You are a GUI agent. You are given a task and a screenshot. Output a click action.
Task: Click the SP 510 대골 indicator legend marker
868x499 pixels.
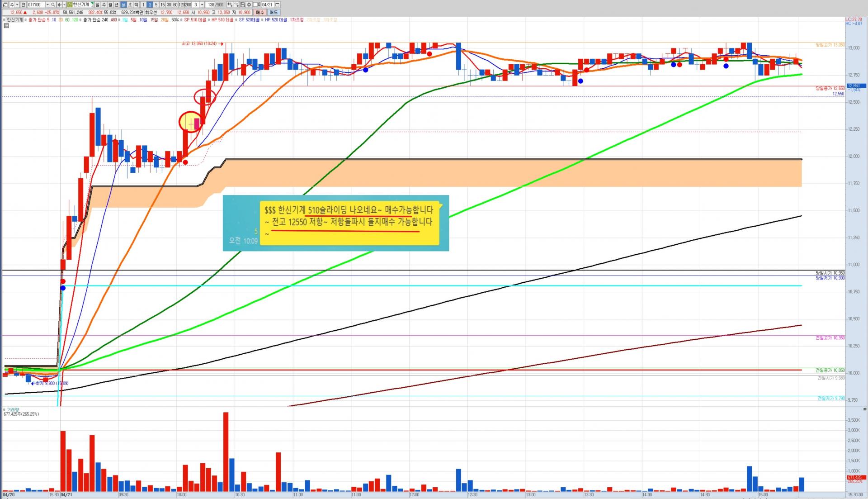coord(181,20)
